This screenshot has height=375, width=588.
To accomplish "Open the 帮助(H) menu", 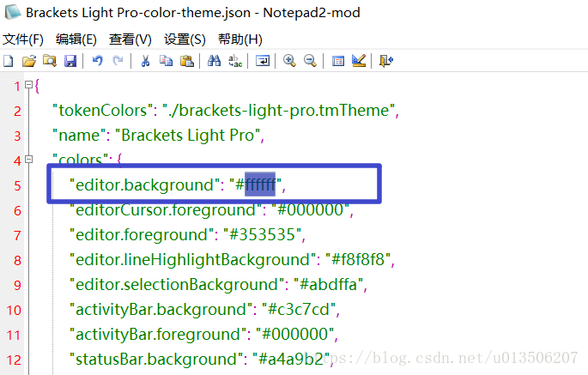I will click(x=240, y=39).
